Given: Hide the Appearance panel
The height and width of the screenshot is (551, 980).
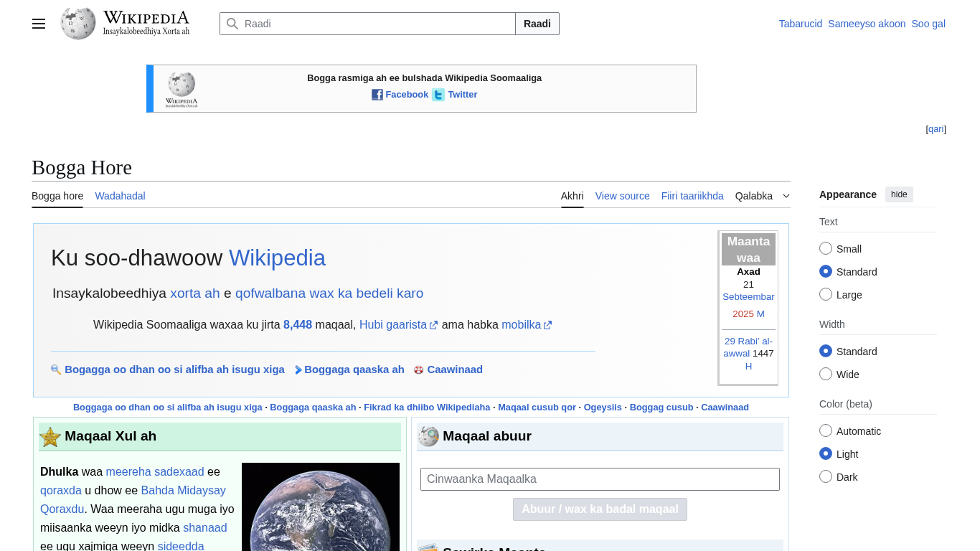Looking at the screenshot, I should [899, 194].
